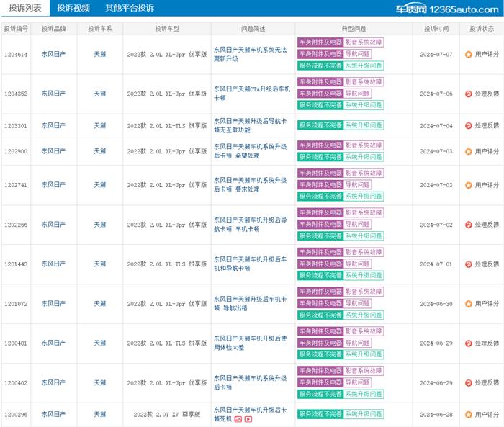Open complaint 东风日产天籁OTA升级后车机卡顿
The height and width of the screenshot is (427, 504).
[x=252, y=93]
